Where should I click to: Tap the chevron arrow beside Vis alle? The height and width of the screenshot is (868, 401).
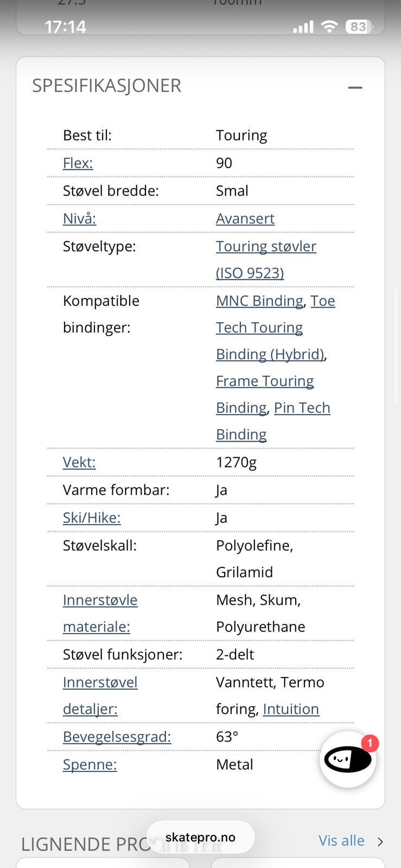click(x=380, y=841)
